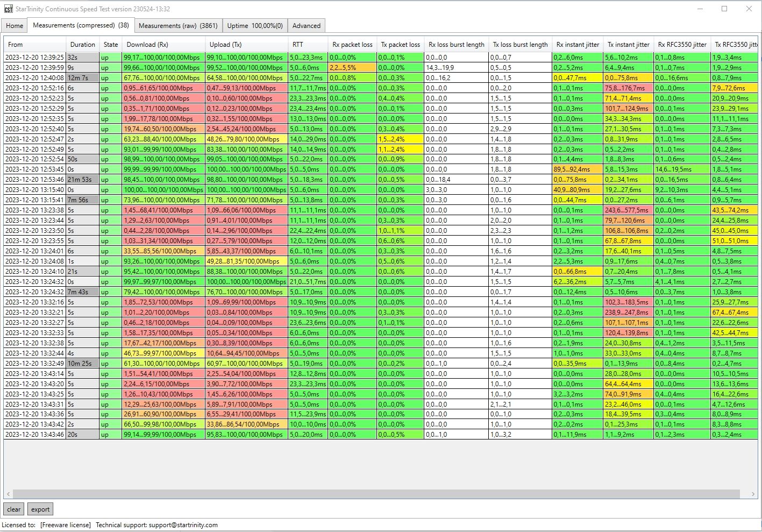Maximize the StarTrinity window
This screenshot has height=532, width=762.
tap(724, 9)
